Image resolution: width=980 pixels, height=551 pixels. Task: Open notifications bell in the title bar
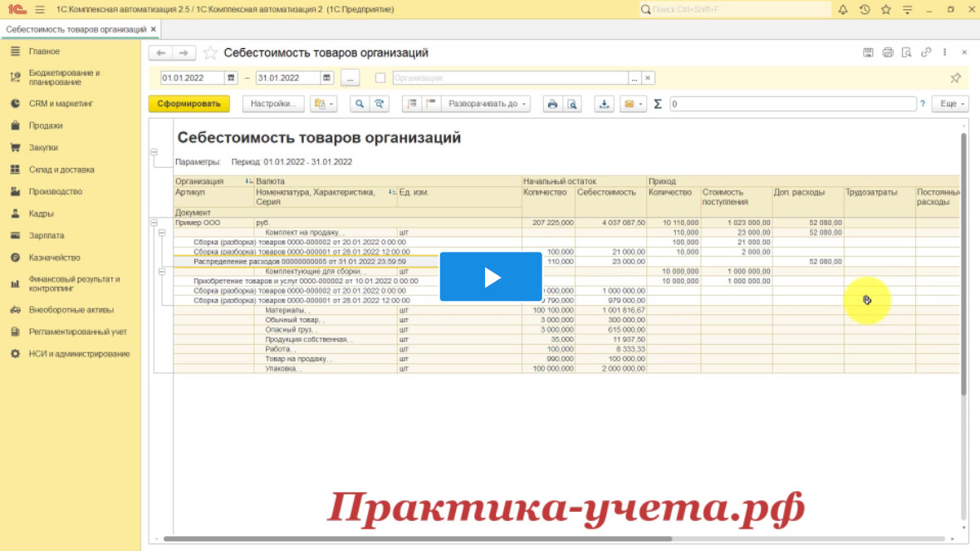point(843,9)
